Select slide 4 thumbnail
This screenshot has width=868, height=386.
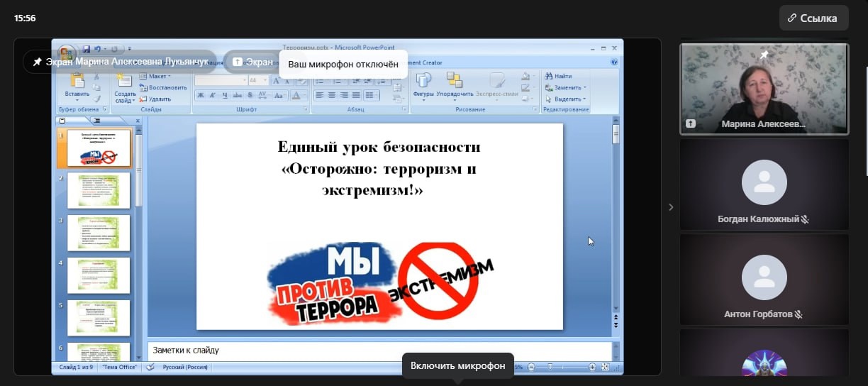tap(99, 275)
